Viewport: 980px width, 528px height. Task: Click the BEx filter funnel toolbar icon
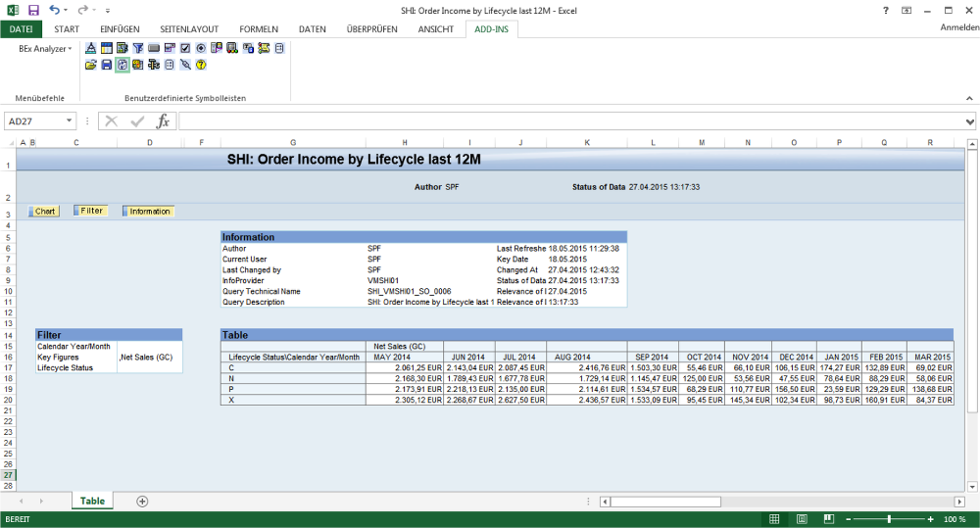pyautogui.click(x=138, y=48)
